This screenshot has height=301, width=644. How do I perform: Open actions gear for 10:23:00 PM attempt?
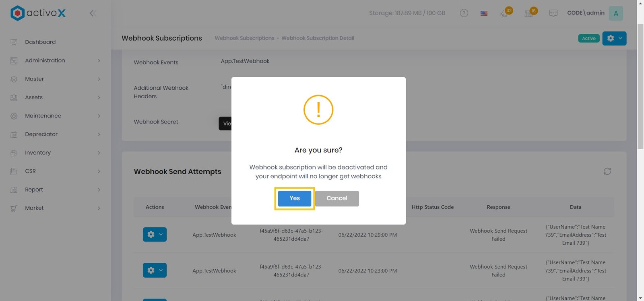point(155,270)
